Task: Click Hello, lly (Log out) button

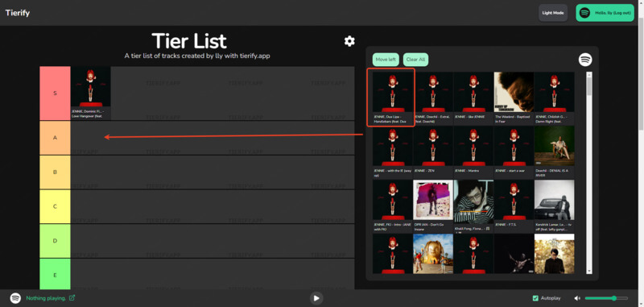Action: click(x=605, y=13)
